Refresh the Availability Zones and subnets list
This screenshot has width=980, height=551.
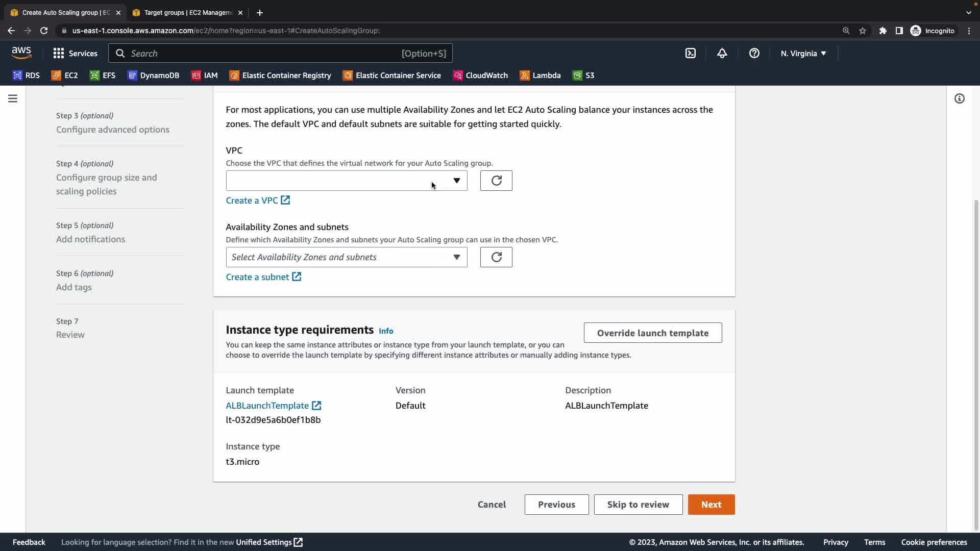pyautogui.click(x=496, y=257)
